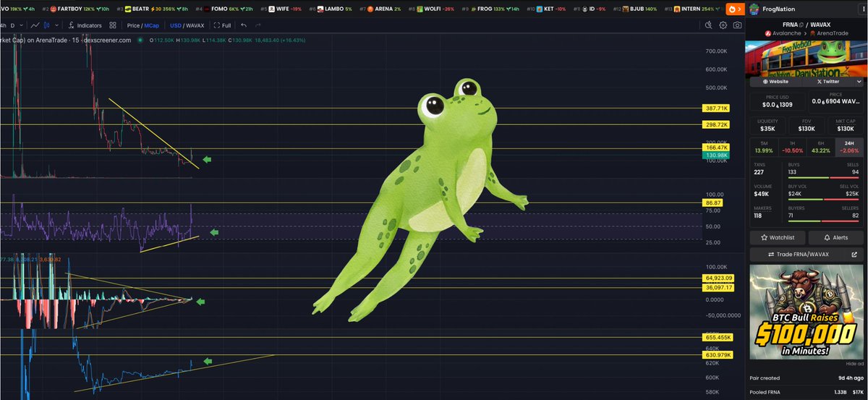
Task: Open the FOMO trending token
Action: click(x=226, y=9)
